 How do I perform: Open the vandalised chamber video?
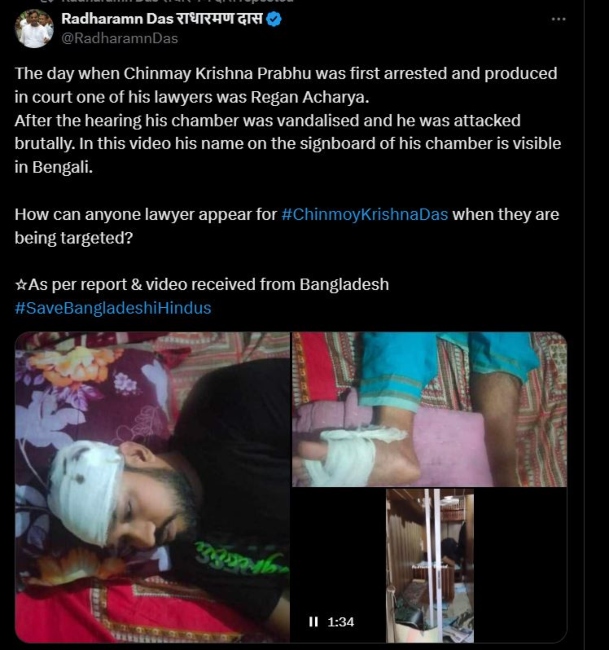tap(430, 566)
